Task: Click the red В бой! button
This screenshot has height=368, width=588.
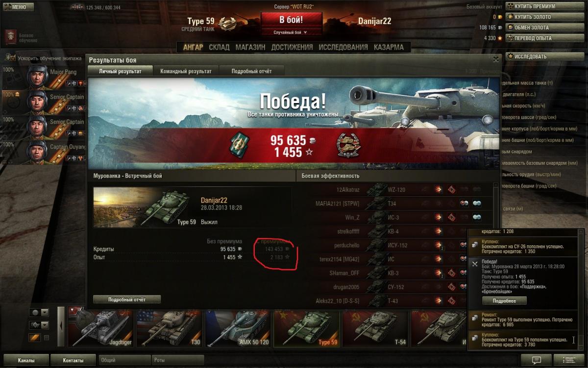Action: point(292,20)
